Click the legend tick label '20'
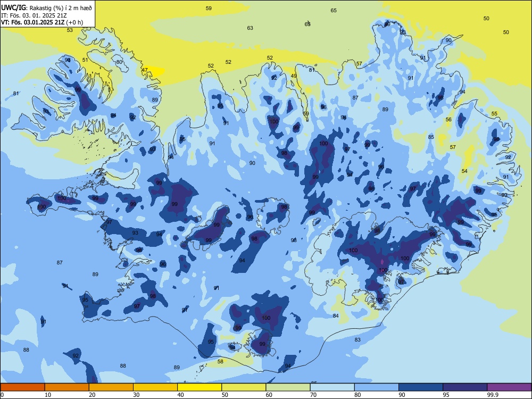This screenshot has height=399, width=532. pos(92,395)
